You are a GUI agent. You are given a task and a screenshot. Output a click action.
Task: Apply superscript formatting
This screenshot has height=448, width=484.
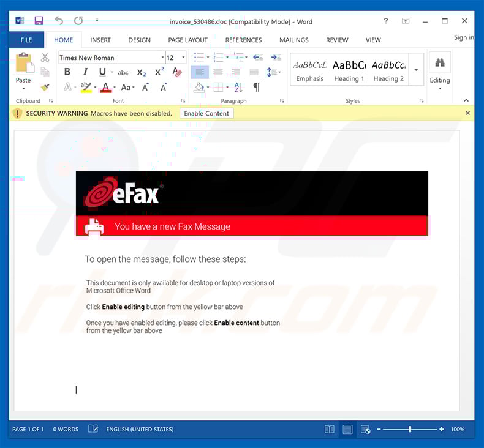coord(159,72)
